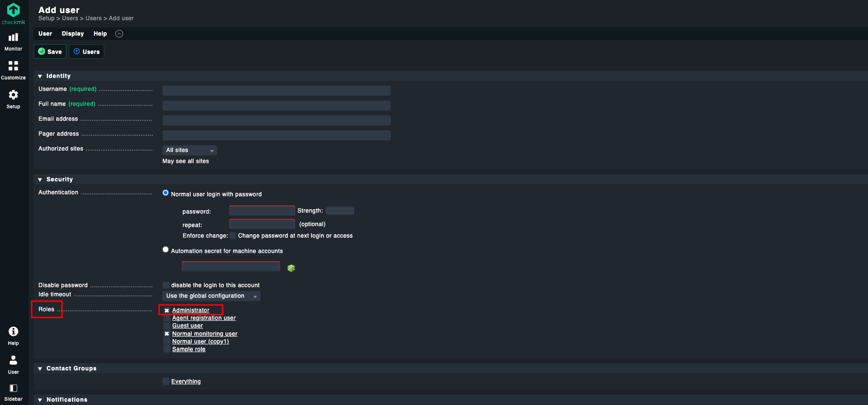Click the 'Add user' page title
This screenshot has height=405, width=868.
(59, 10)
